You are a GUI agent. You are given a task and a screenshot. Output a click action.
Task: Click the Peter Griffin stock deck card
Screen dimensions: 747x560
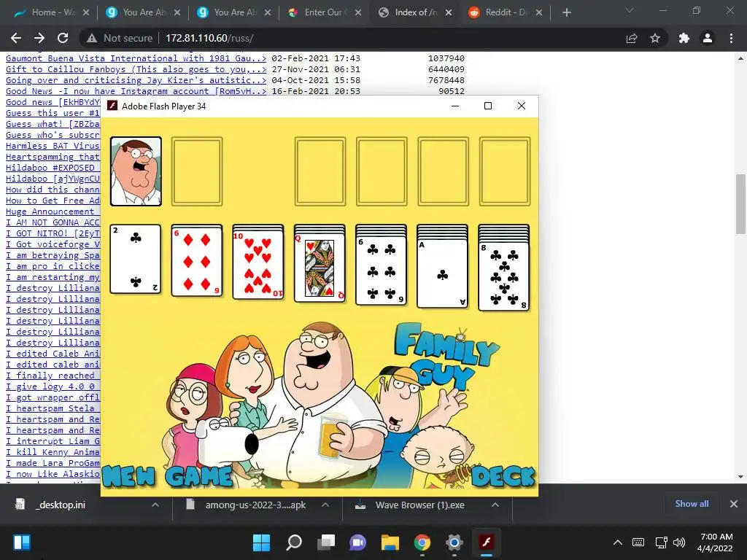tap(136, 171)
